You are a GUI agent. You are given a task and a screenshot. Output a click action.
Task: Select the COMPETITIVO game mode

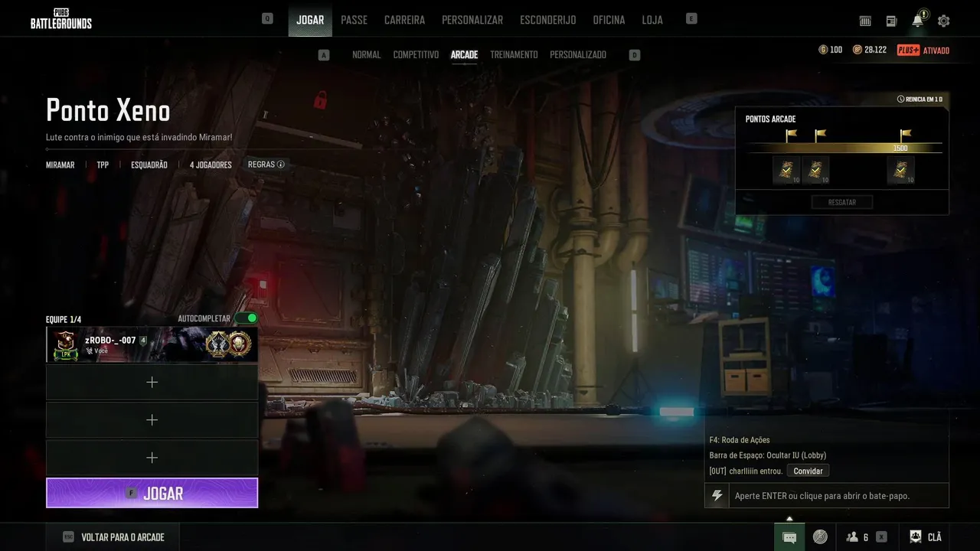pyautogui.click(x=416, y=55)
